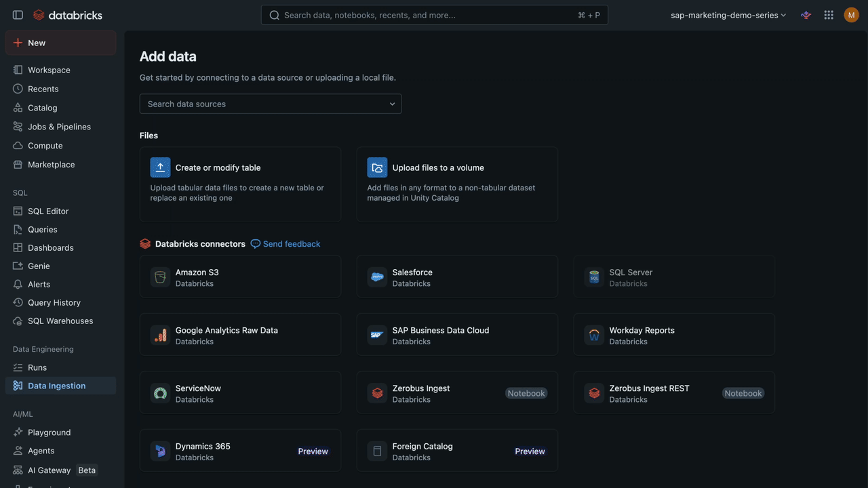The width and height of the screenshot is (868, 488).
Task: Click the Send feedback link
Action: pos(285,243)
